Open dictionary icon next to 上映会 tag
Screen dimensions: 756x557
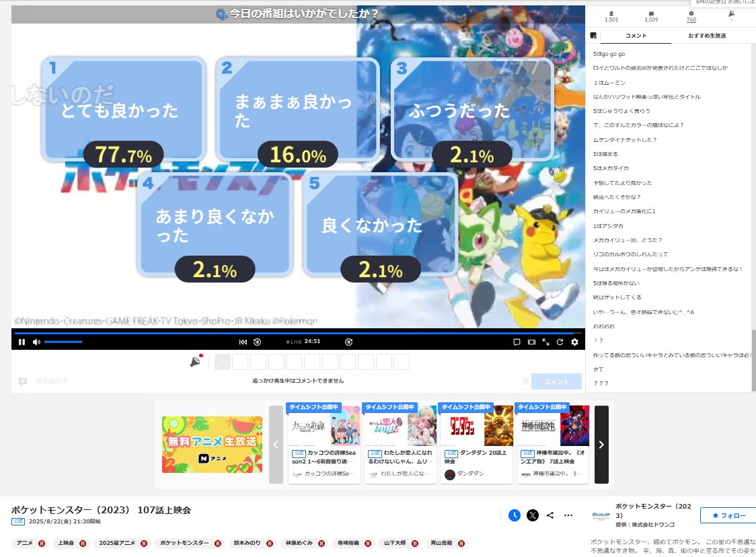(x=83, y=544)
